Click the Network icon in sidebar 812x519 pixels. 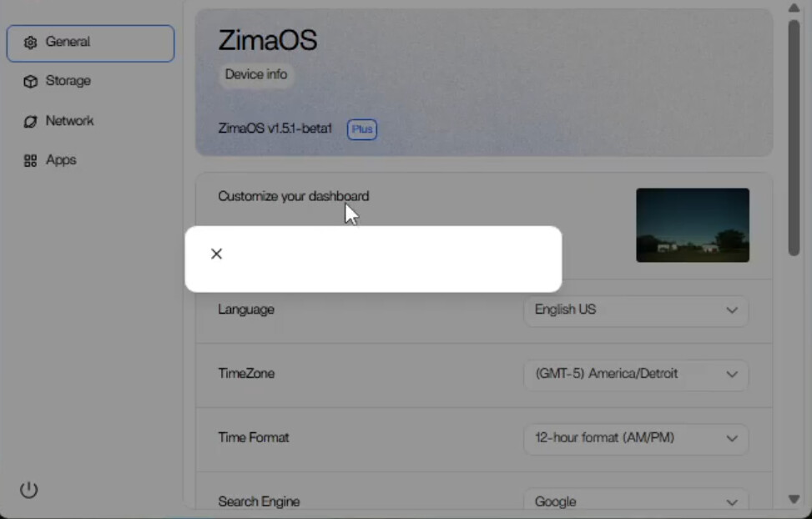[x=31, y=122]
